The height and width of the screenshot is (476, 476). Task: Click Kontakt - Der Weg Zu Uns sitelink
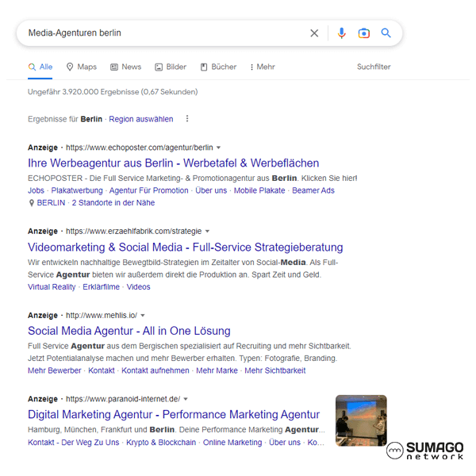[x=74, y=443]
